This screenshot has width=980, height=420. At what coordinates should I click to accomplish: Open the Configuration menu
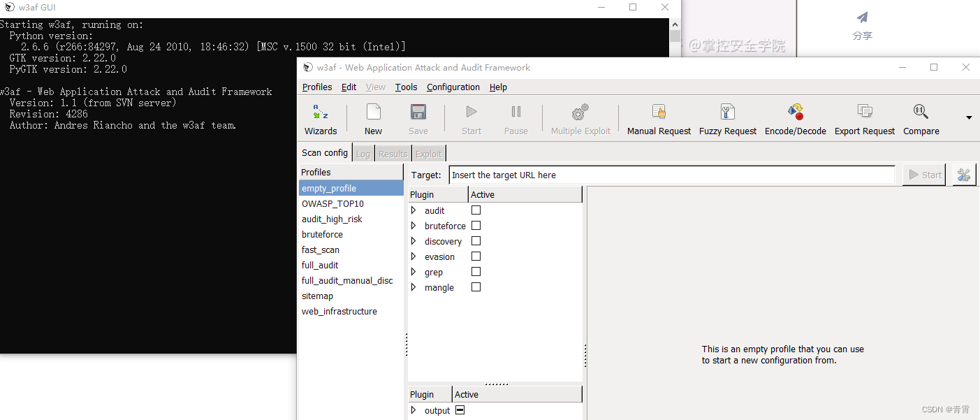coord(453,87)
